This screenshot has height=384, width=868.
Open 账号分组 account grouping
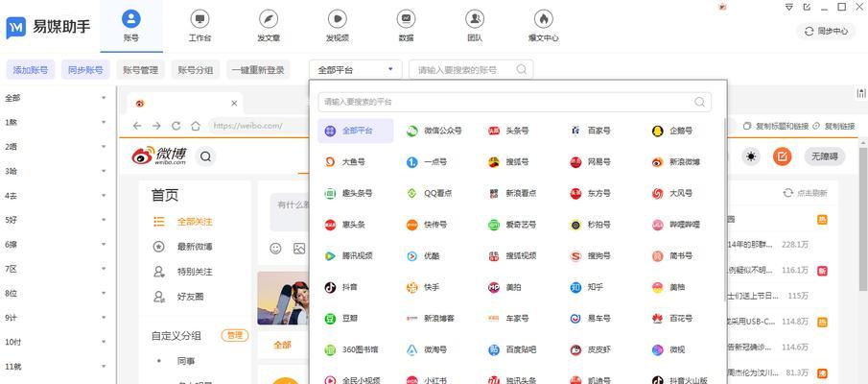195,70
